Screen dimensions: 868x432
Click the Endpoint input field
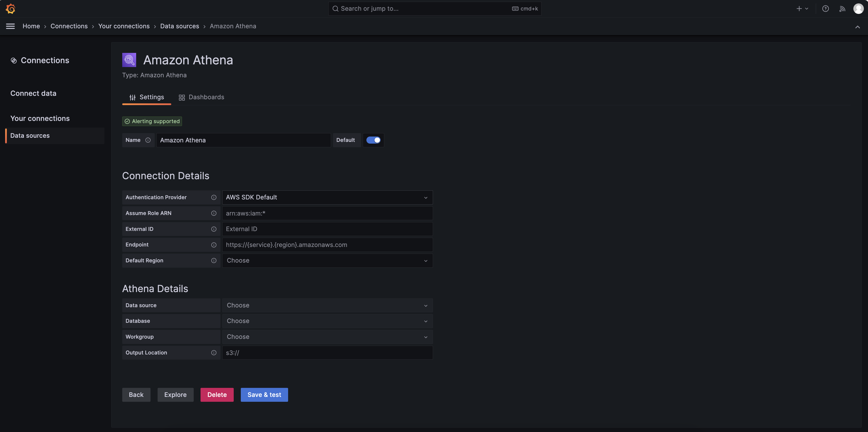328,245
